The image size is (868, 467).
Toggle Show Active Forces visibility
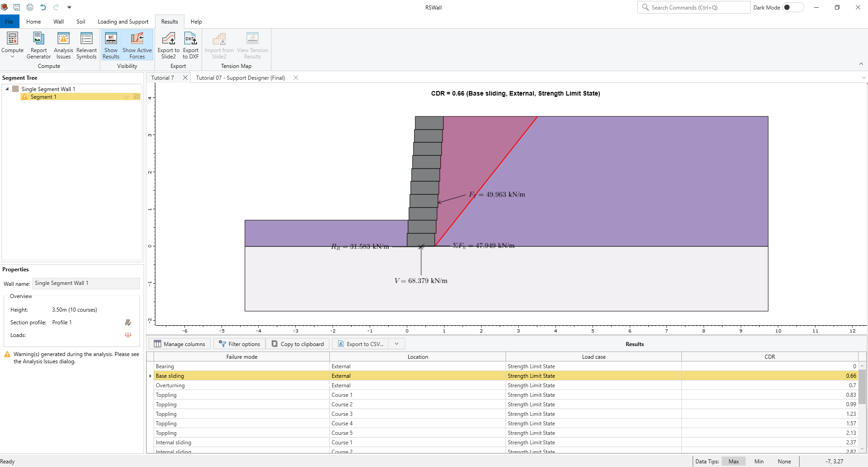click(x=137, y=45)
